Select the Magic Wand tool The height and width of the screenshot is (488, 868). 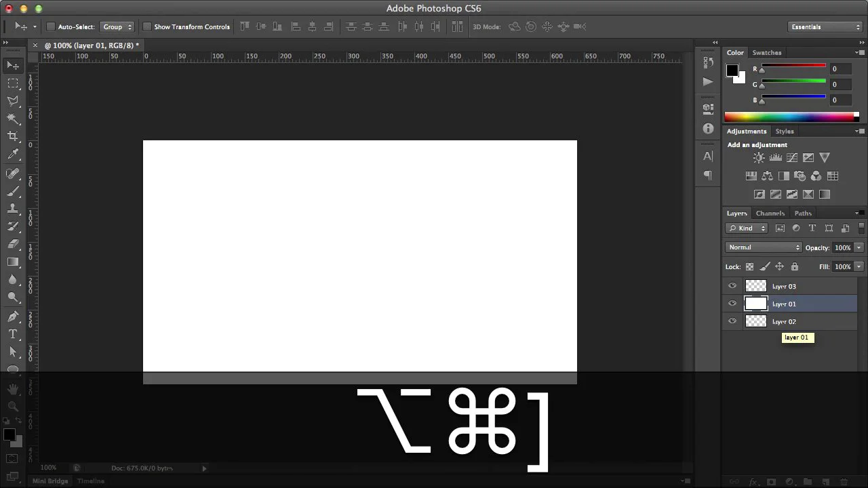pos(13,119)
